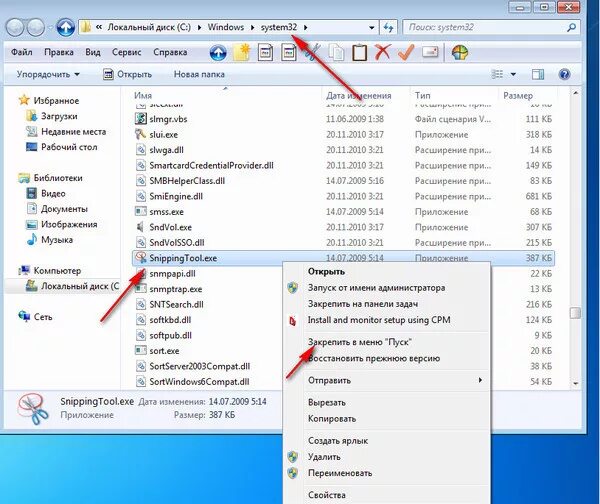
Task: Expand arrow after Локальный диск (C:) breadcrumb
Action: click(199, 27)
